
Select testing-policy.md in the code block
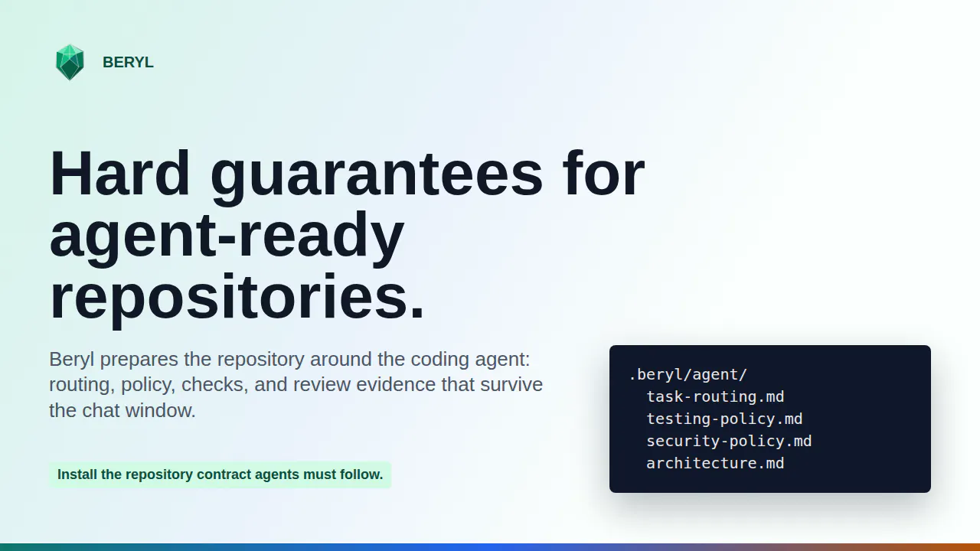pyautogui.click(x=724, y=419)
